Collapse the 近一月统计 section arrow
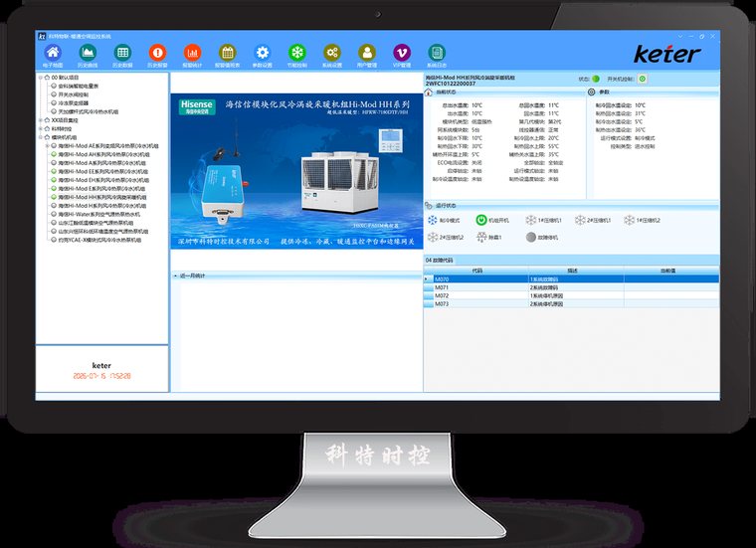The width and height of the screenshot is (756, 548). (175, 275)
